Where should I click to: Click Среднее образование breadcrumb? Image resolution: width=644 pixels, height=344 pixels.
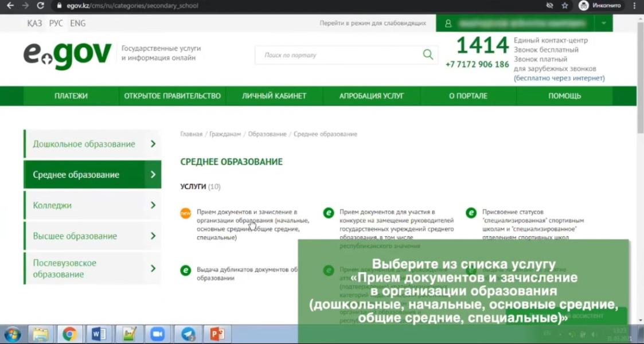[325, 134]
